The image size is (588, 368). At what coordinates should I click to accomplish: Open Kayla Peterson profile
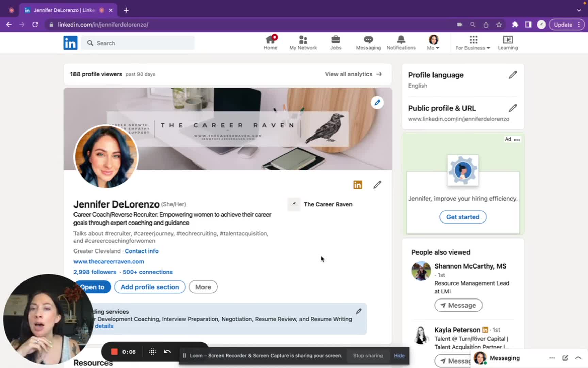pyautogui.click(x=457, y=330)
